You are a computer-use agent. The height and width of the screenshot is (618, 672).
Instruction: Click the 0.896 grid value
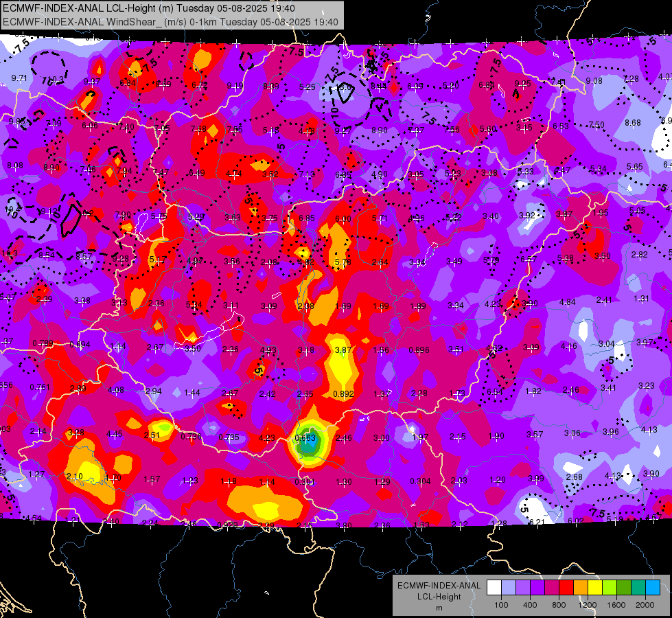[419, 350]
